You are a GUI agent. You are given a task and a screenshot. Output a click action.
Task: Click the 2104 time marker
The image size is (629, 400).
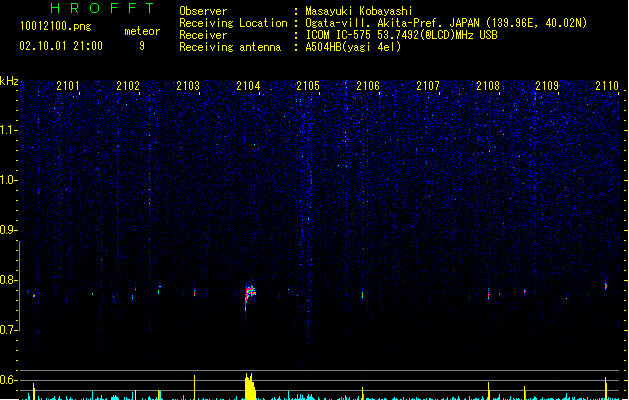tap(248, 85)
